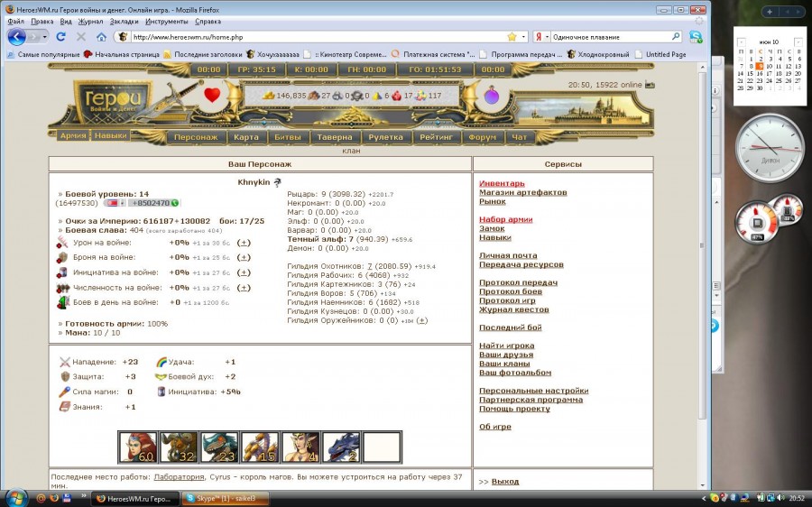Click the red heart health icon
The height and width of the screenshot is (507, 812).
[212, 95]
